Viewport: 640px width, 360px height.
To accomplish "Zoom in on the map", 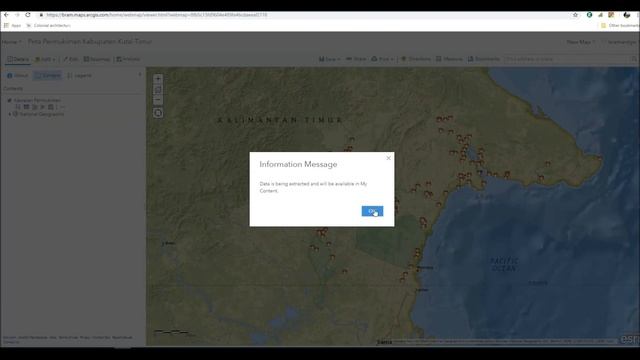I will 158,78.
